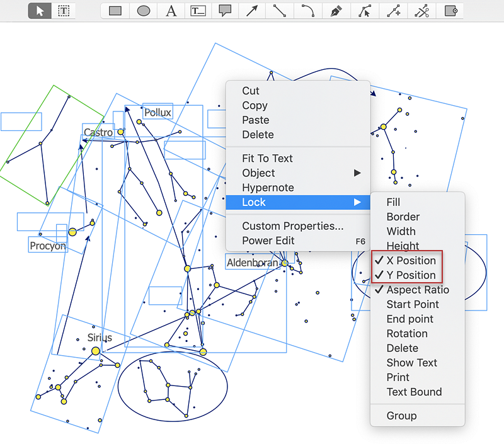Screen dimensions: 504x444
Task: Choose the text selection tool
Action: click(x=64, y=11)
